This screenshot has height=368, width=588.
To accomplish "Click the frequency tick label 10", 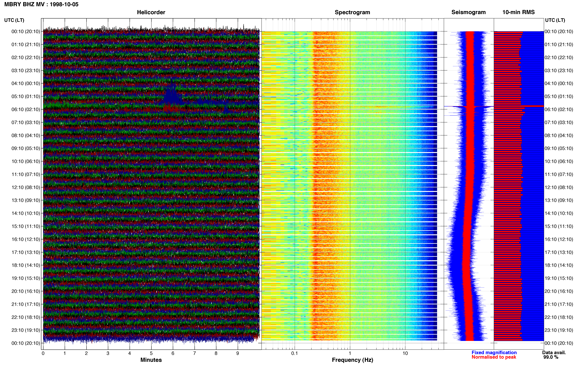I will [405, 353].
